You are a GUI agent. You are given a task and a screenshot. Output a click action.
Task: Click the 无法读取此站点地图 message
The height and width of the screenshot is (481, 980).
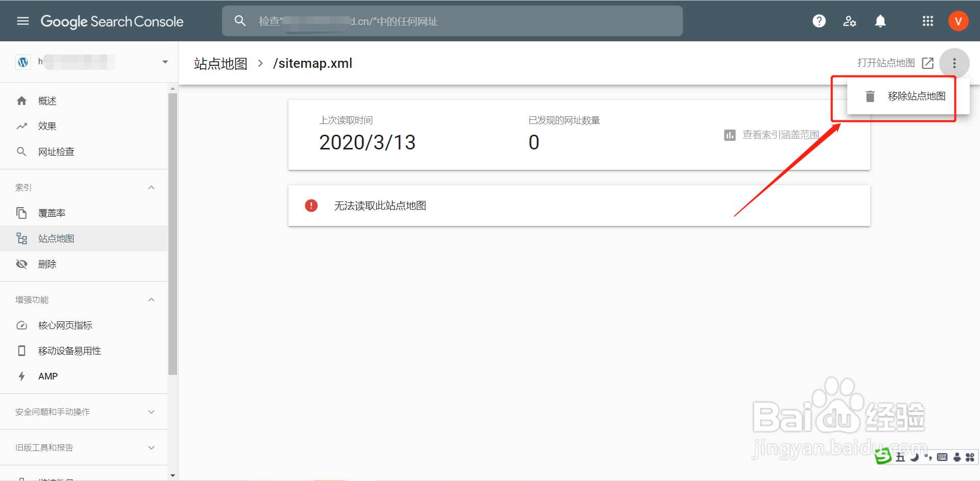point(380,206)
